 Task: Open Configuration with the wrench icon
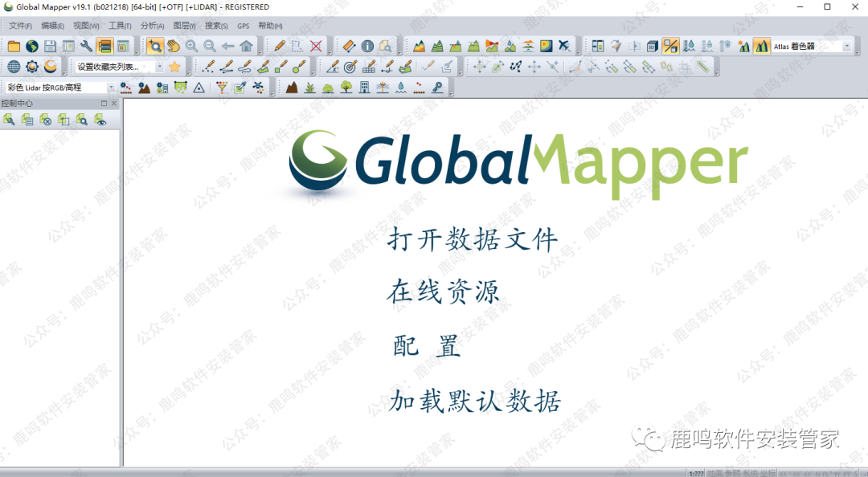[86, 47]
